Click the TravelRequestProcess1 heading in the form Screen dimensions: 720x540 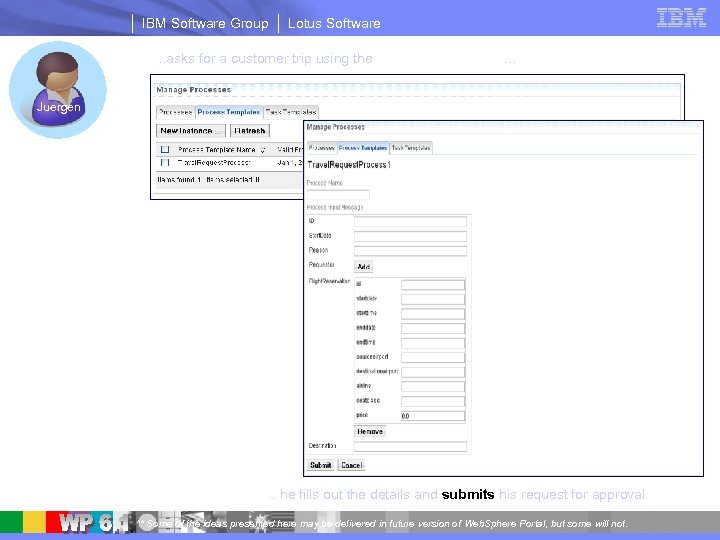[349, 165]
